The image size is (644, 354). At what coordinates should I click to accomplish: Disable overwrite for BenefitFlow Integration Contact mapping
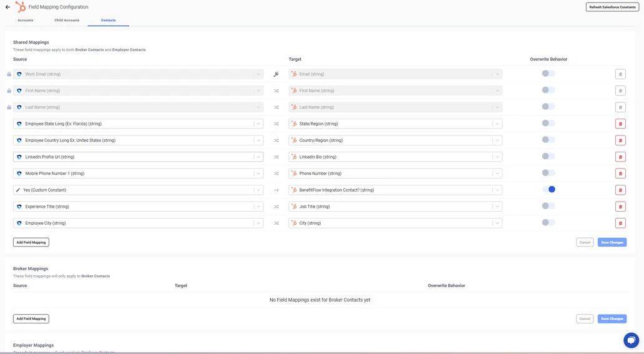click(549, 189)
